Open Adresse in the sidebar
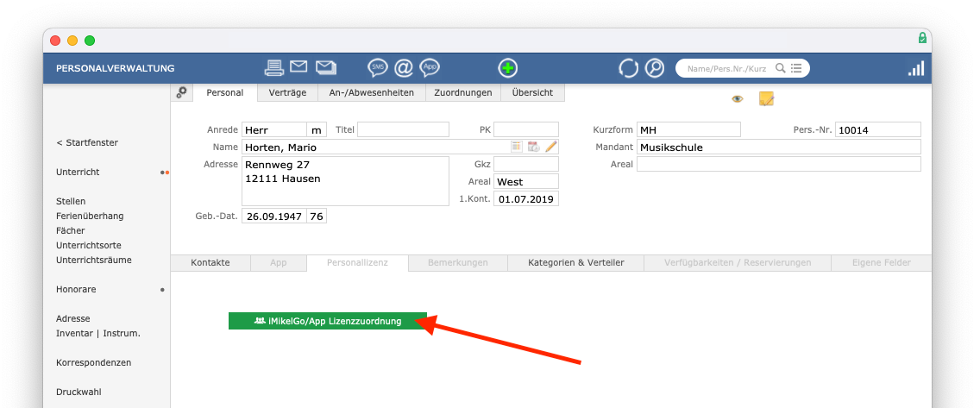980x408 pixels. 73,318
